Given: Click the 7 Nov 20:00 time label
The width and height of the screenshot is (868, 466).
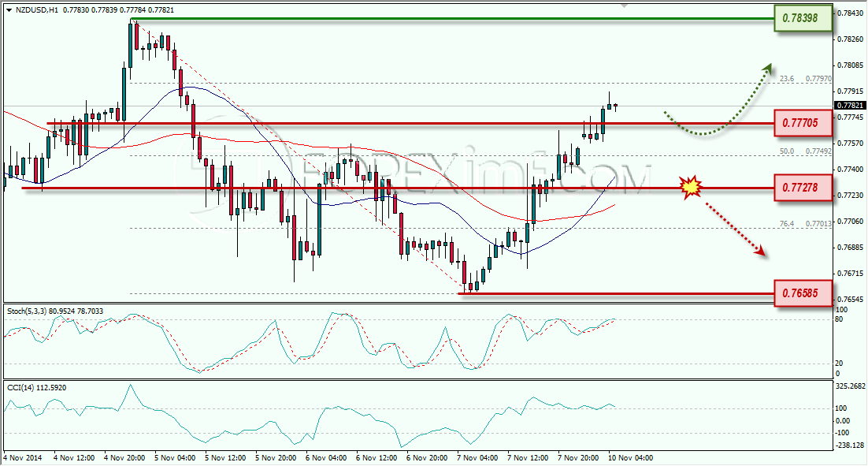Looking at the screenshot, I should [578, 457].
